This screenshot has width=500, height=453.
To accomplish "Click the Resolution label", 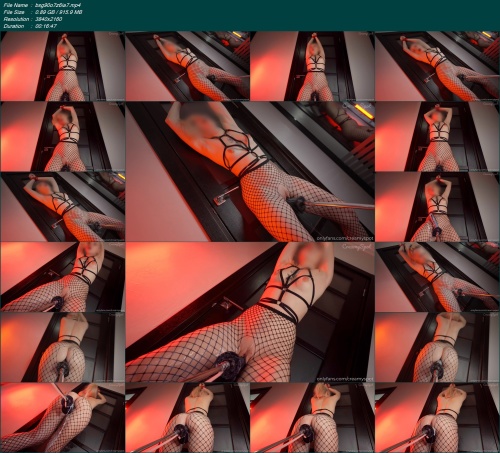I will click(x=15, y=19).
